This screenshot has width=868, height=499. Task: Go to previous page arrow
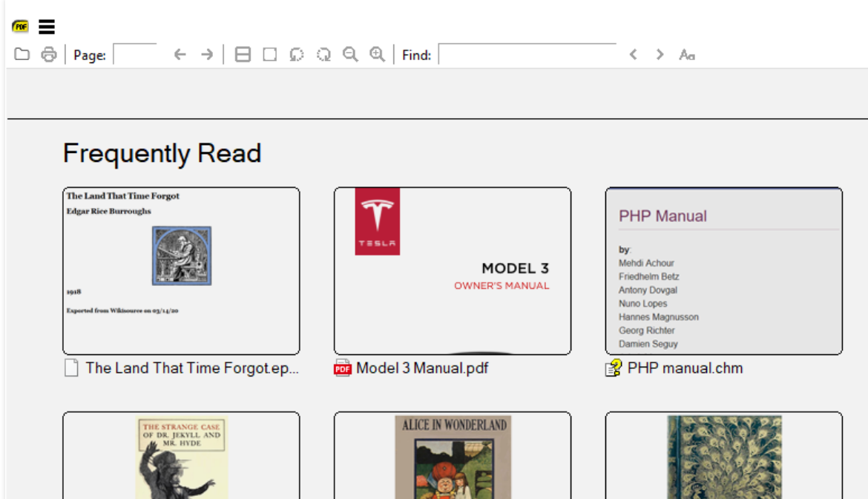180,54
